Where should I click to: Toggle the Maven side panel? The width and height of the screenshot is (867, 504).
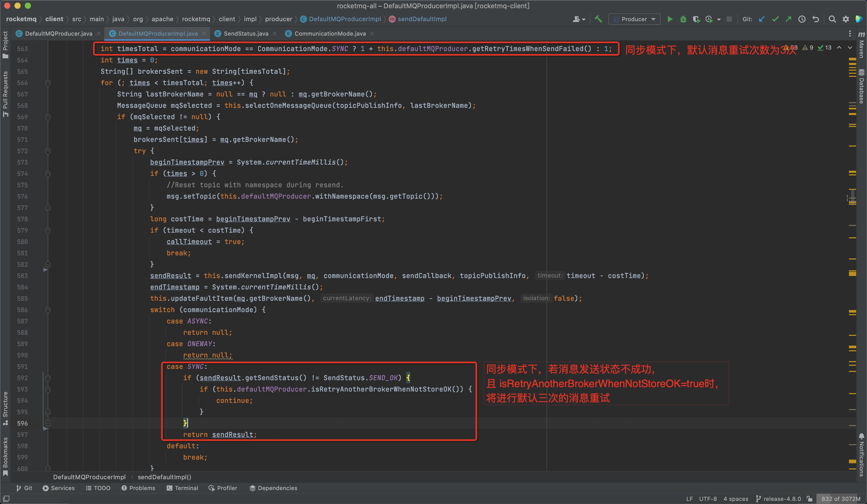click(861, 45)
